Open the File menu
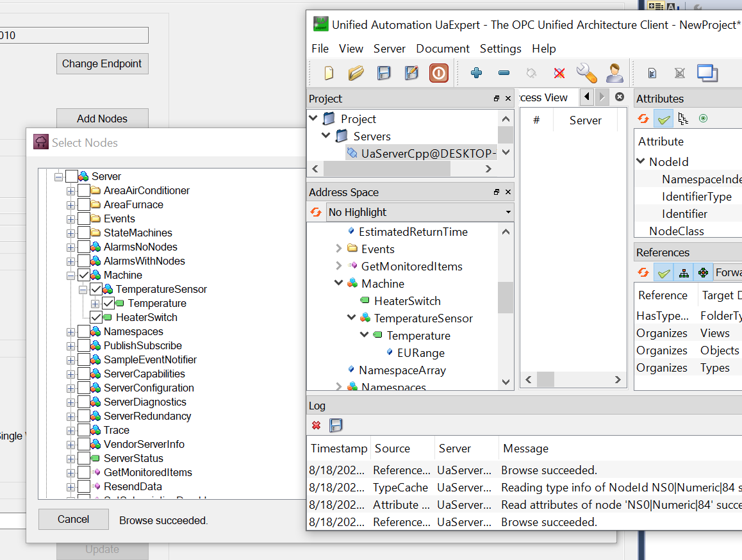Viewport: 742px width, 560px height. (x=320, y=48)
